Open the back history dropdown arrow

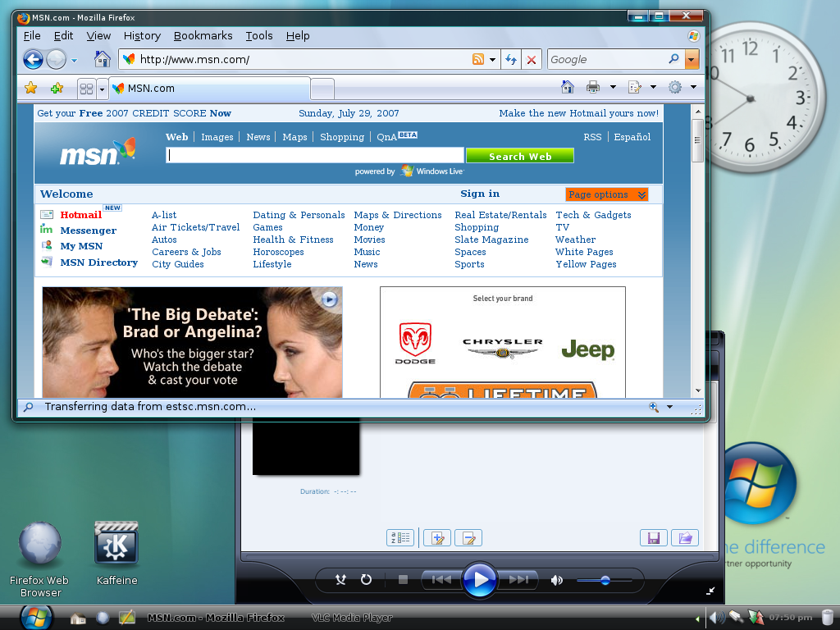pyautogui.click(x=75, y=61)
